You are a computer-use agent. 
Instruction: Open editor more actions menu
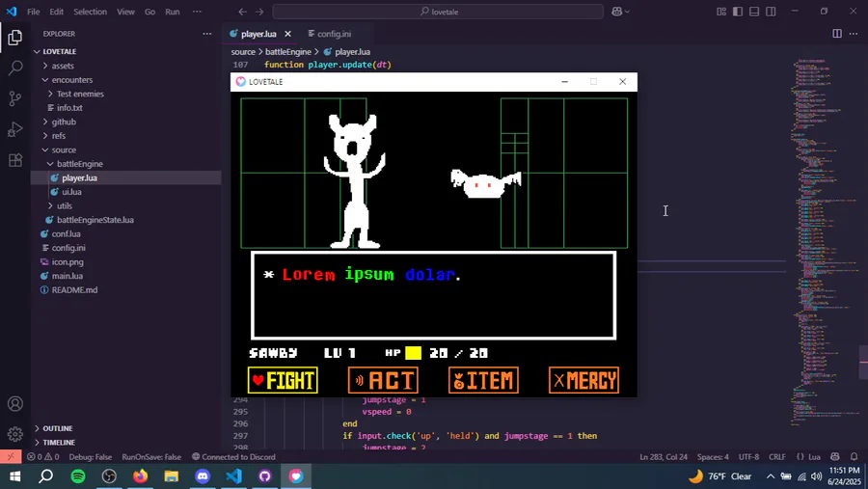854,34
